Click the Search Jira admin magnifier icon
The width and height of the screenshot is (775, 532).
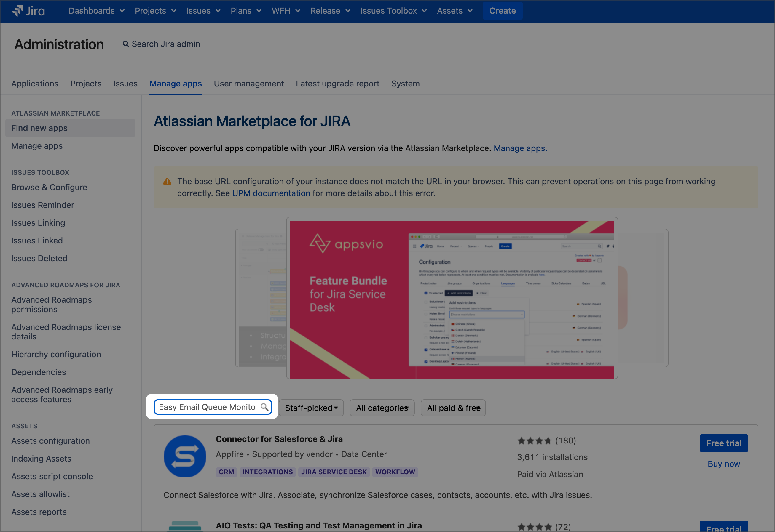pos(126,44)
